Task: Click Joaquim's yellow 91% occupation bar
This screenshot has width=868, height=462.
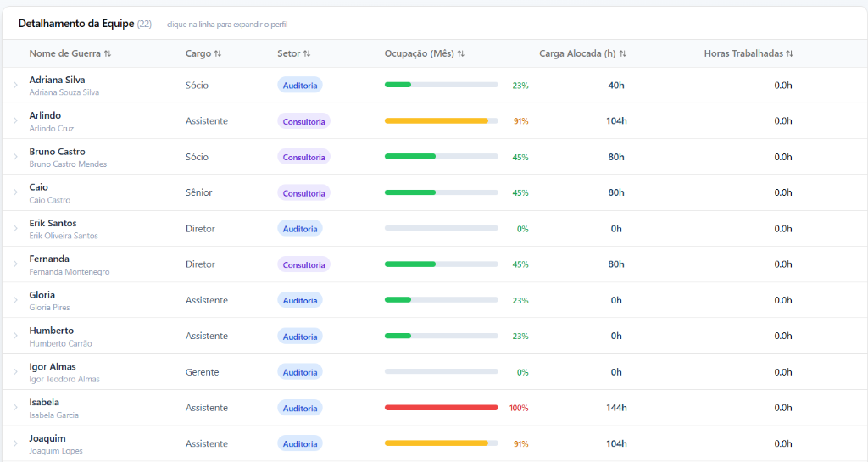Action: click(x=441, y=443)
